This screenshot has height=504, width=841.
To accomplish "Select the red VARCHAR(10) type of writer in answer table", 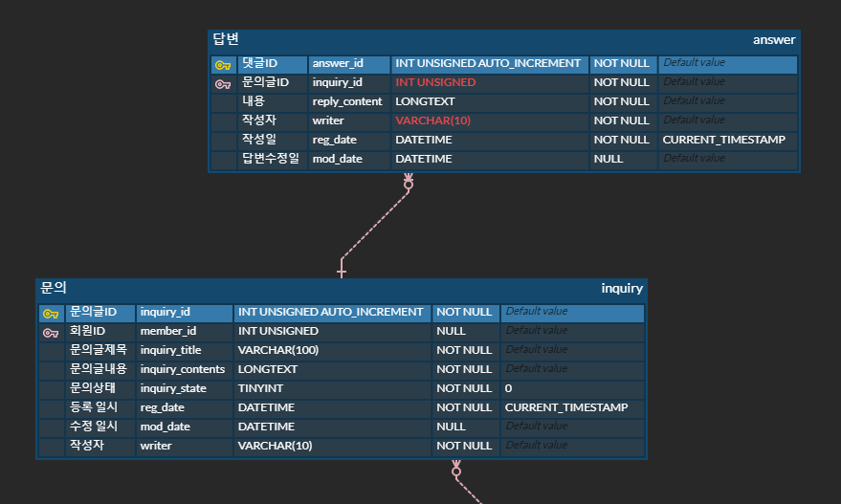I will coord(432,121).
